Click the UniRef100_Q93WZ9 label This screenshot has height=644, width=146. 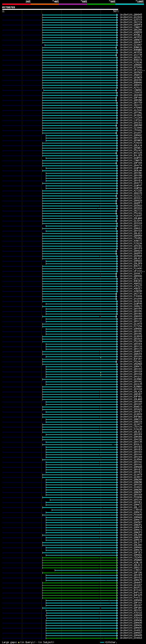tap(131, 77)
